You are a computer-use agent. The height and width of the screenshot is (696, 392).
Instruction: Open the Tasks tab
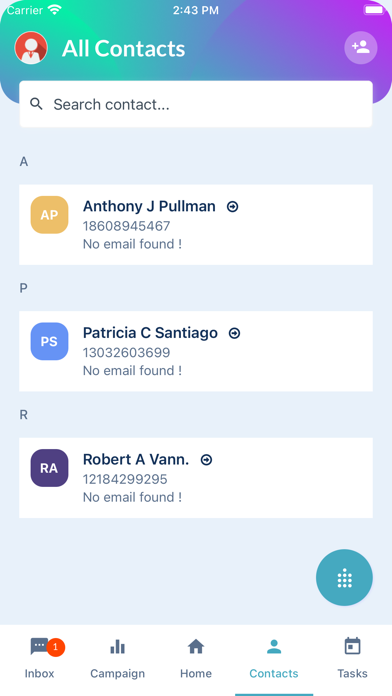(352, 659)
